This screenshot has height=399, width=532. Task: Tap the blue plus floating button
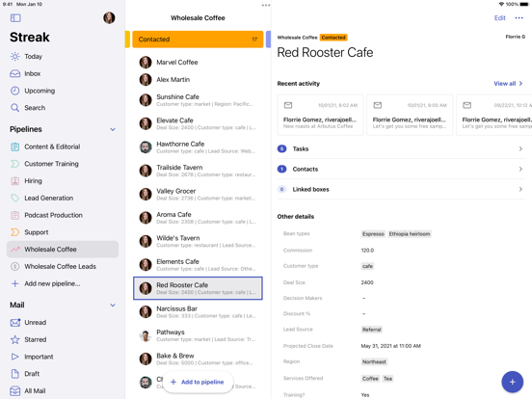point(512,382)
